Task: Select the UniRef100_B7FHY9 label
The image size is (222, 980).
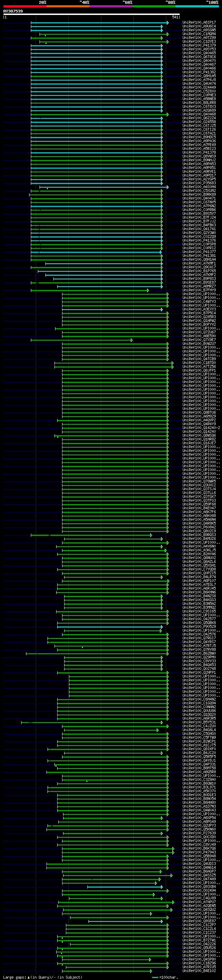Action: (x=199, y=290)
